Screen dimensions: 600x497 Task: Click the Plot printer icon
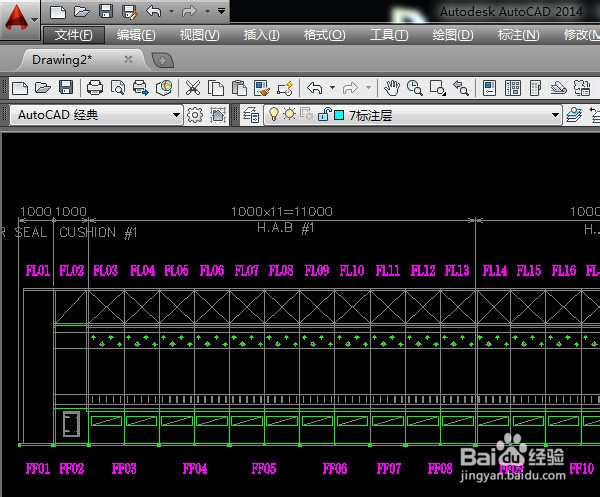click(x=95, y=88)
